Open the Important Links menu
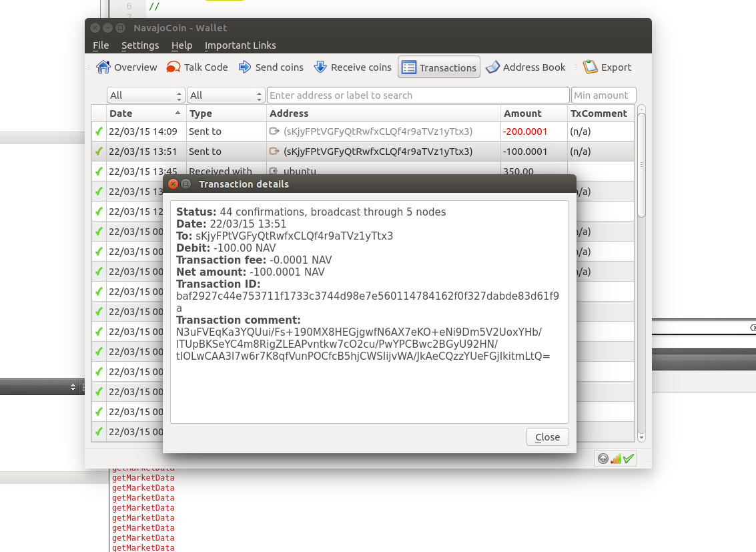Image resolution: width=756 pixels, height=552 pixels. 240,45
